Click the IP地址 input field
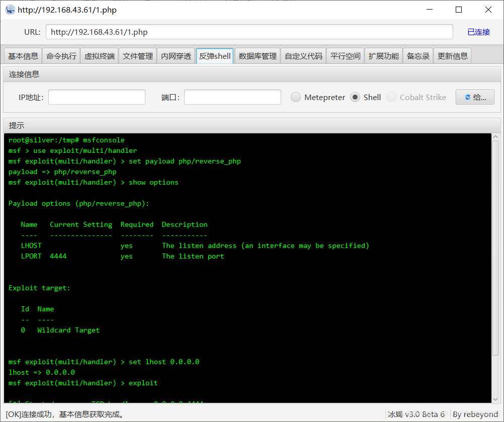 click(97, 97)
